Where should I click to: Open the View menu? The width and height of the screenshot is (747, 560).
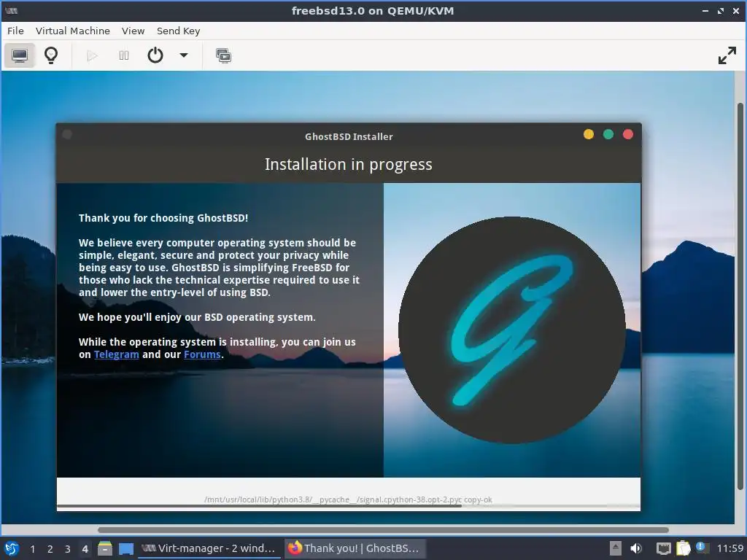(133, 31)
